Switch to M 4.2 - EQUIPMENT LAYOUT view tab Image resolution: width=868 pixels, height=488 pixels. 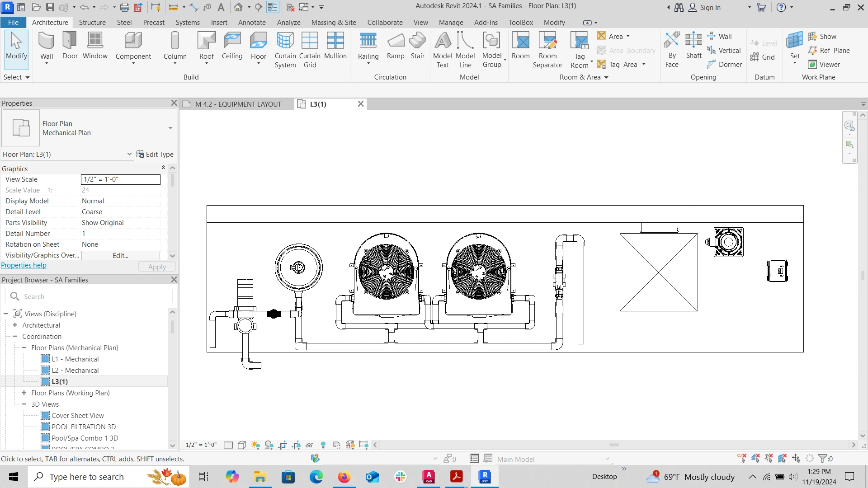coord(238,104)
